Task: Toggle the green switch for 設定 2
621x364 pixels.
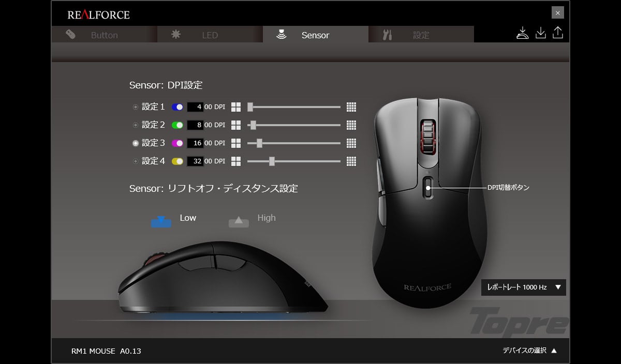Action: click(178, 125)
